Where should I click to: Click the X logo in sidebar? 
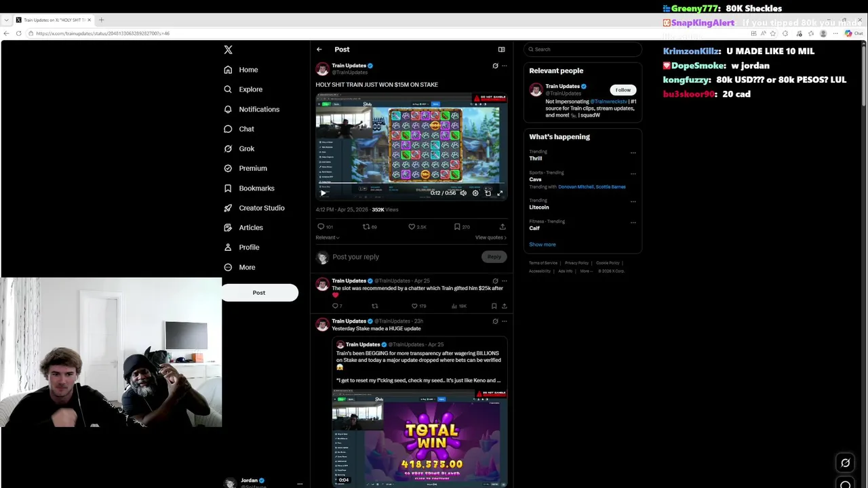tap(228, 49)
